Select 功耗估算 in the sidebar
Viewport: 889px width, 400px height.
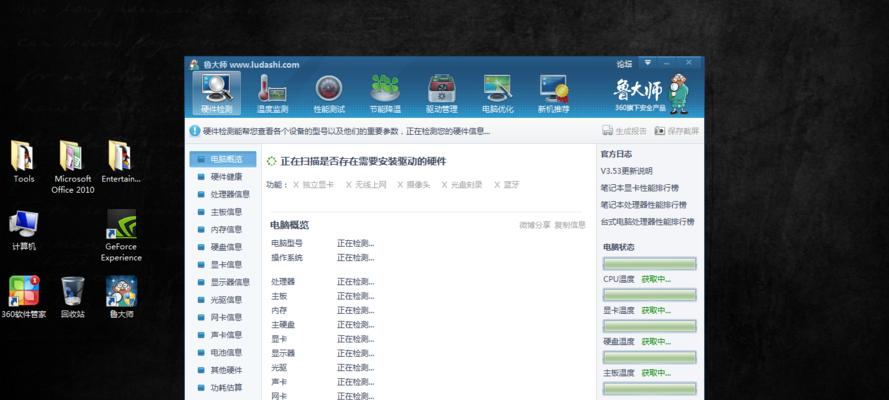[222, 388]
